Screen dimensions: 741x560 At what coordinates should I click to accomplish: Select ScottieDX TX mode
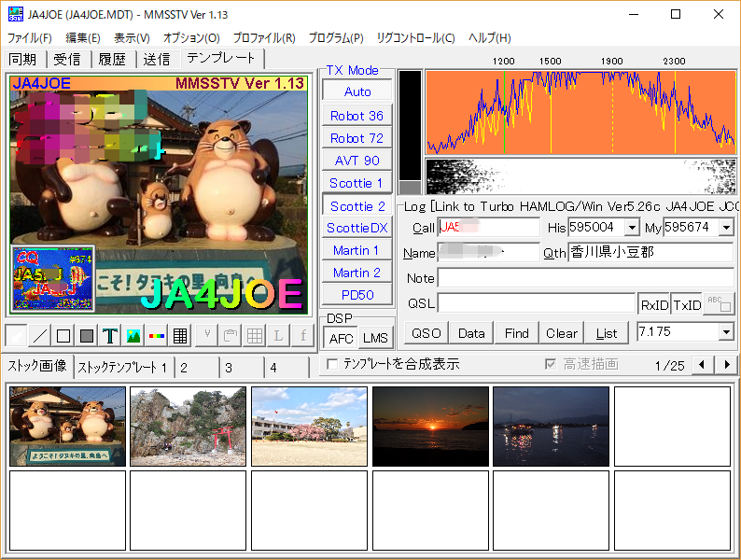[x=357, y=228]
